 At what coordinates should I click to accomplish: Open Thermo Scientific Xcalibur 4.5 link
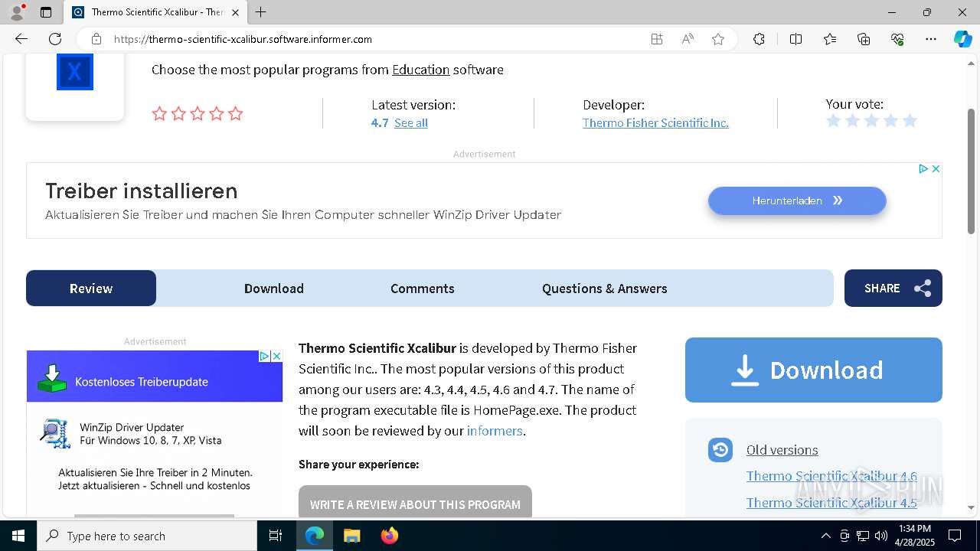[x=831, y=503]
